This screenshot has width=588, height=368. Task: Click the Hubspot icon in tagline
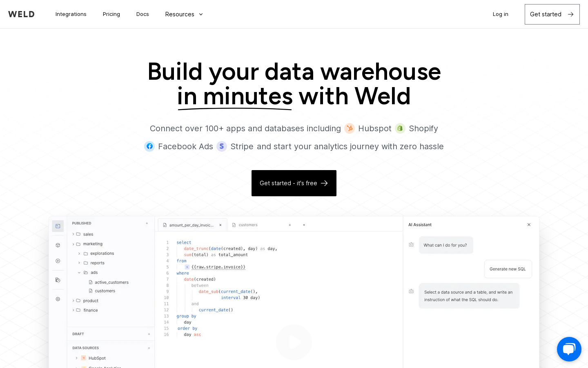click(350, 128)
